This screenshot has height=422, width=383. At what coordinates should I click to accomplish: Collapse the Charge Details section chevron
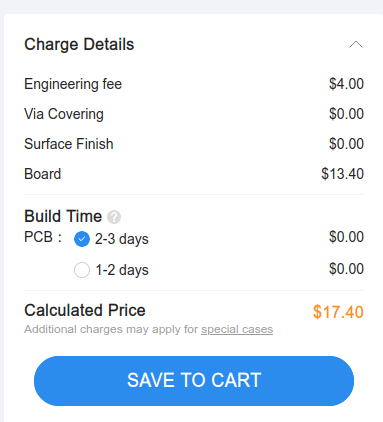click(356, 44)
